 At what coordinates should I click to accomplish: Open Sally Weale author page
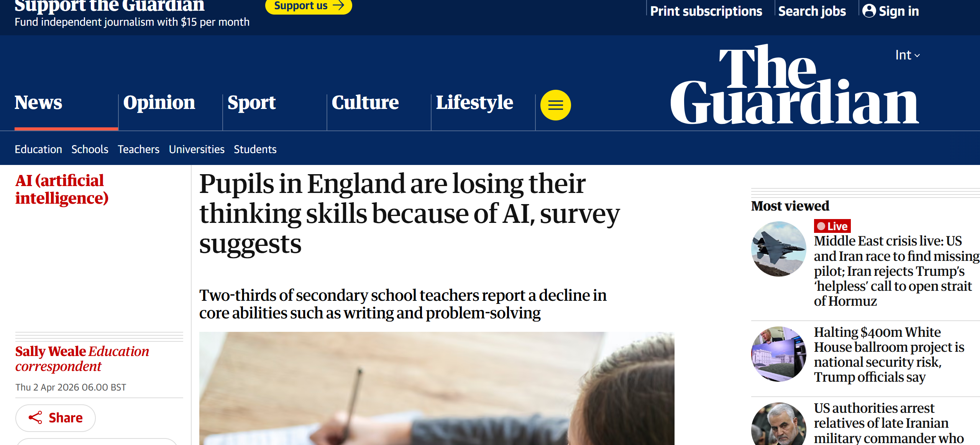coord(51,351)
